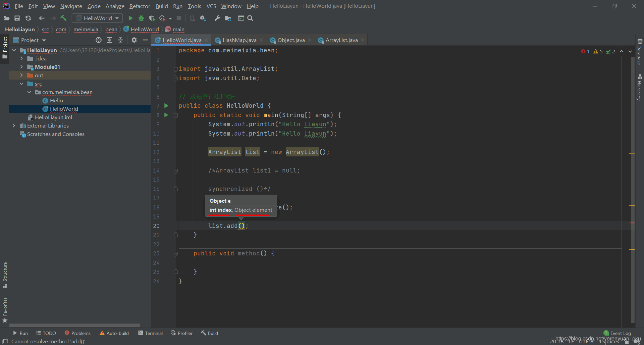Open settings with the wrench icon
The width and height of the screenshot is (644, 345).
point(217,18)
